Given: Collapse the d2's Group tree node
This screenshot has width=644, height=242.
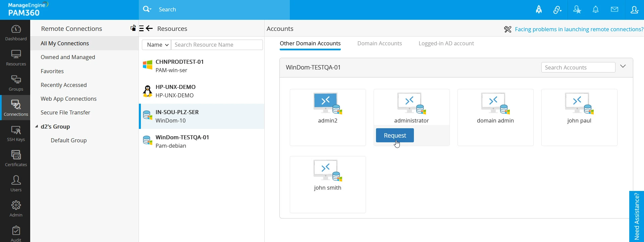Looking at the screenshot, I should click(x=37, y=127).
